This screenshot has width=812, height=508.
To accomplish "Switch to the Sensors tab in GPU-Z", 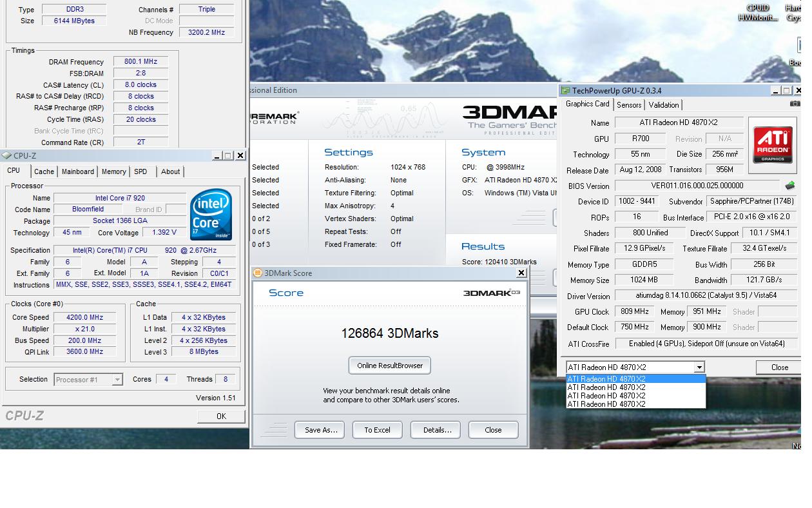I will [x=629, y=105].
